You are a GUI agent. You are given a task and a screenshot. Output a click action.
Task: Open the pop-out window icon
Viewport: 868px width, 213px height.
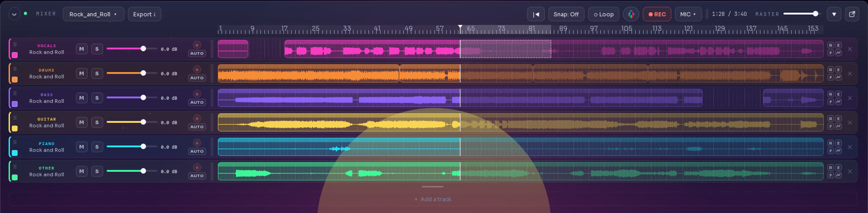pos(852,14)
